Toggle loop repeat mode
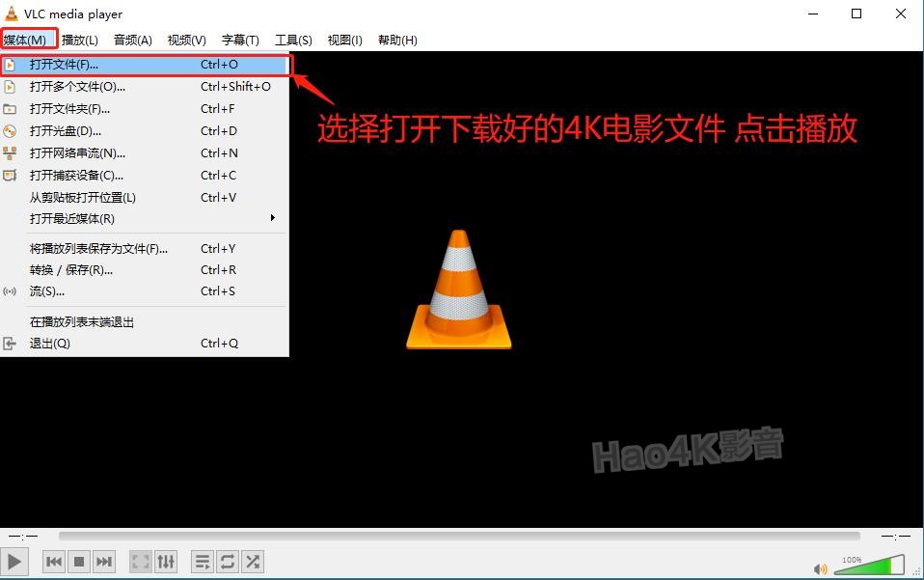The image size is (924, 580). [228, 562]
